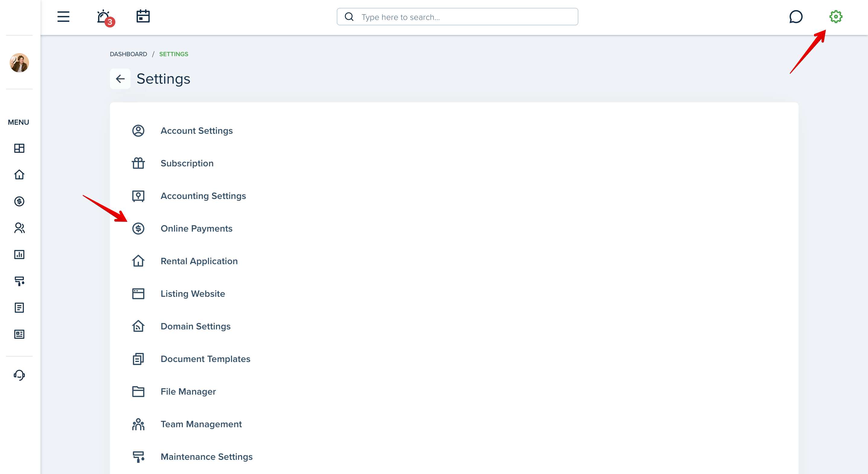
Task: Click SETTINGS breadcrumb
Action: [174, 54]
